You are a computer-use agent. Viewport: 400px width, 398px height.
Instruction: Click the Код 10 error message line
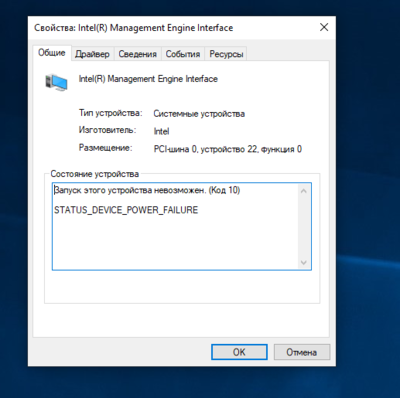tap(147, 190)
